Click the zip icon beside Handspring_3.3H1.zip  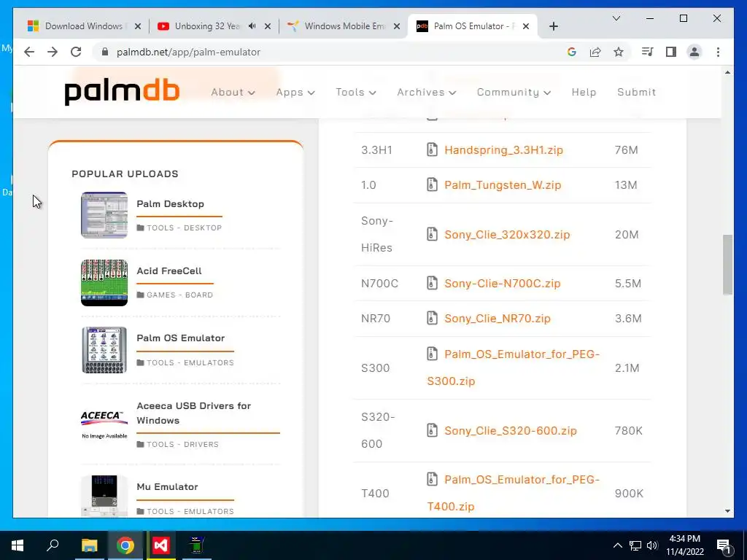(432, 149)
